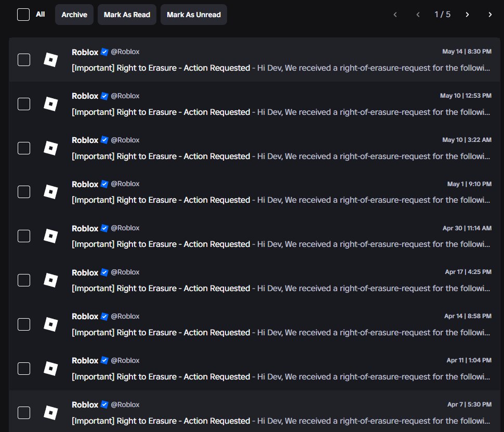Click verified badge on May 10 12:53 PM message

(x=104, y=96)
